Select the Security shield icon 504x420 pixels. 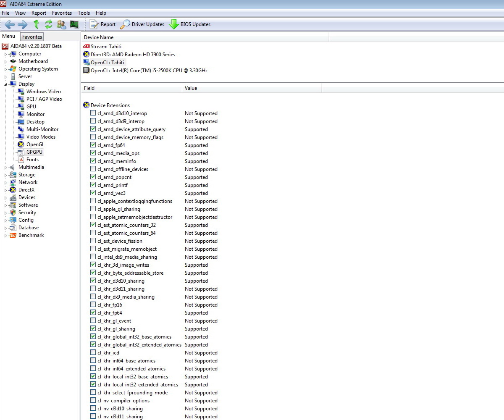coord(13,213)
